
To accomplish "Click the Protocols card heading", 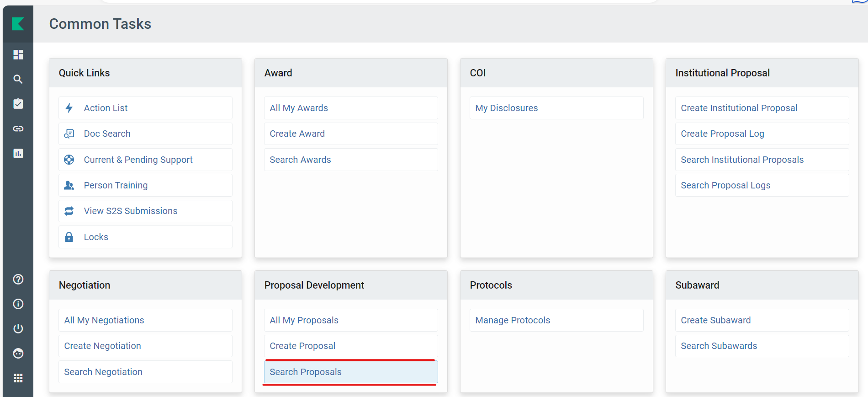I will click(x=491, y=285).
